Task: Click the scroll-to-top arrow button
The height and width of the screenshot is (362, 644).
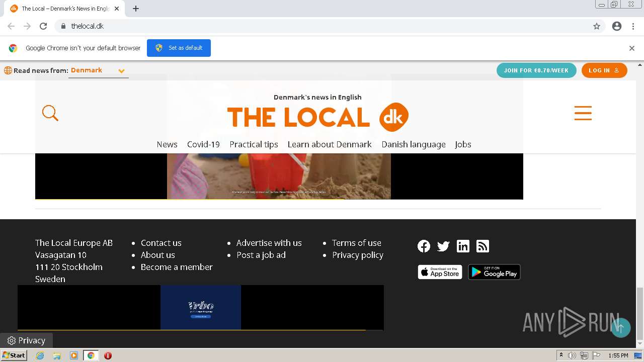Action: click(620, 328)
